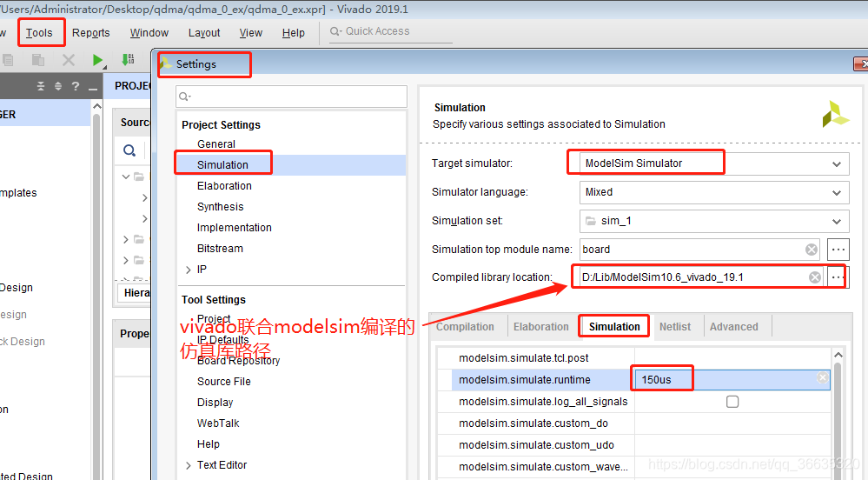Minimize the Flow Navigator panel
Screen dimensions: 868x480
tap(92, 88)
